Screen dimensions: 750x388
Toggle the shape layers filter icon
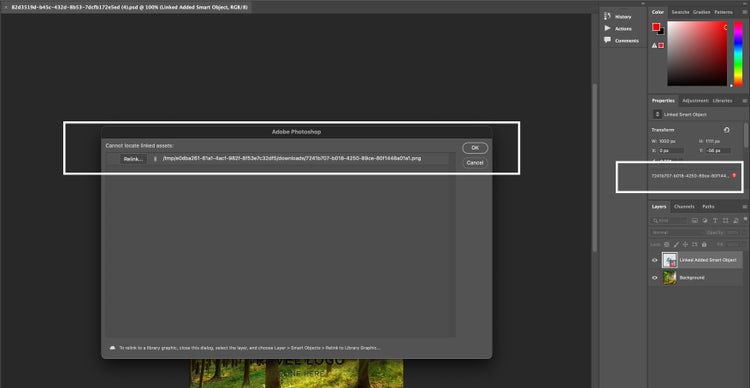726,221
